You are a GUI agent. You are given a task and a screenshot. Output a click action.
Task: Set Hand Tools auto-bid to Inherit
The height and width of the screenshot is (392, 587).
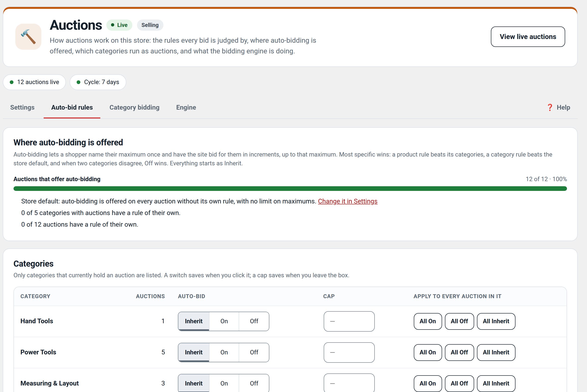[x=194, y=321]
